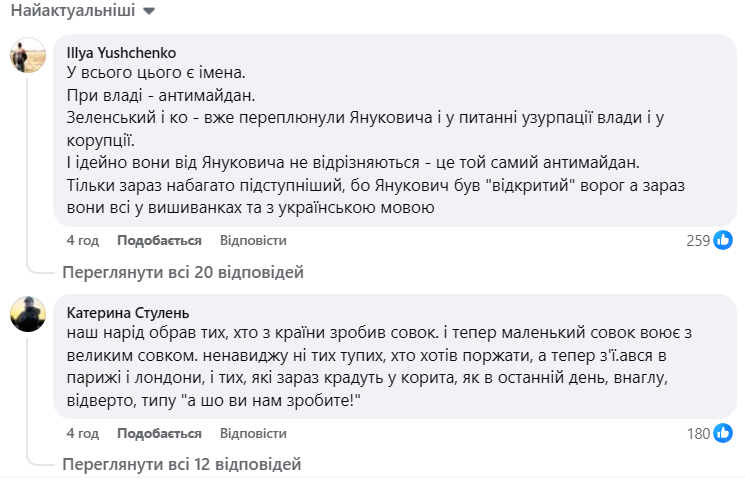Click the 4 год timestamp under Катерина's comment
Viewport: 745px width, 481px height.
coord(82,434)
